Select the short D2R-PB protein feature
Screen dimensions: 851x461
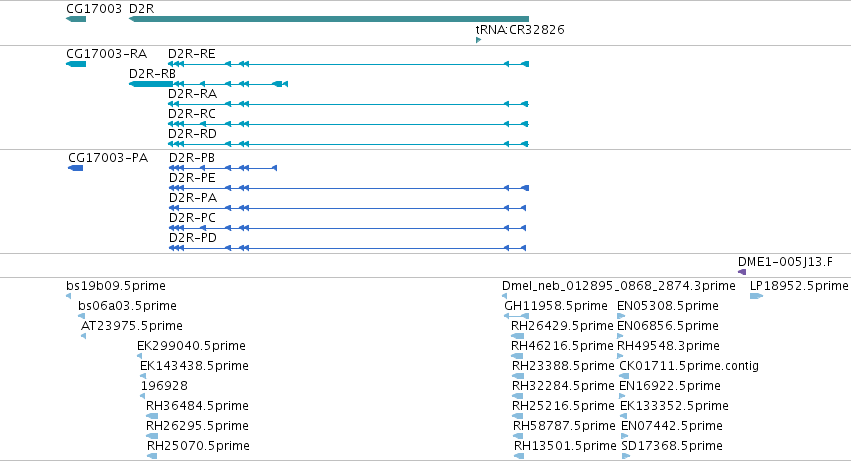[223, 168]
